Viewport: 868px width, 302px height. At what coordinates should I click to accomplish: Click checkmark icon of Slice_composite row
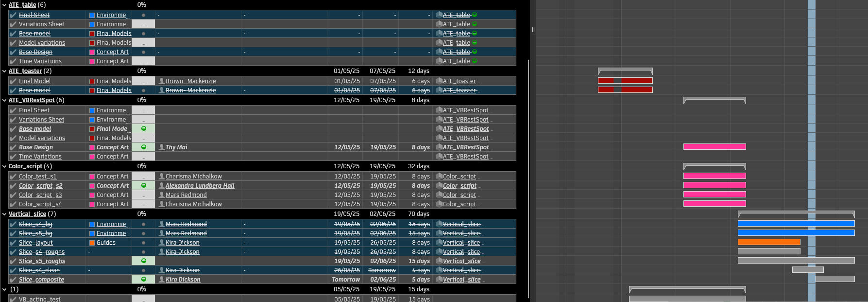pyautogui.click(x=13, y=280)
